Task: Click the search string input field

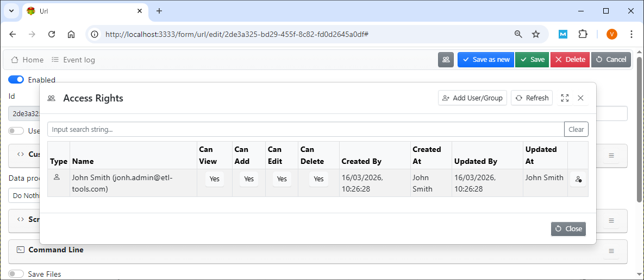Action: click(x=305, y=129)
